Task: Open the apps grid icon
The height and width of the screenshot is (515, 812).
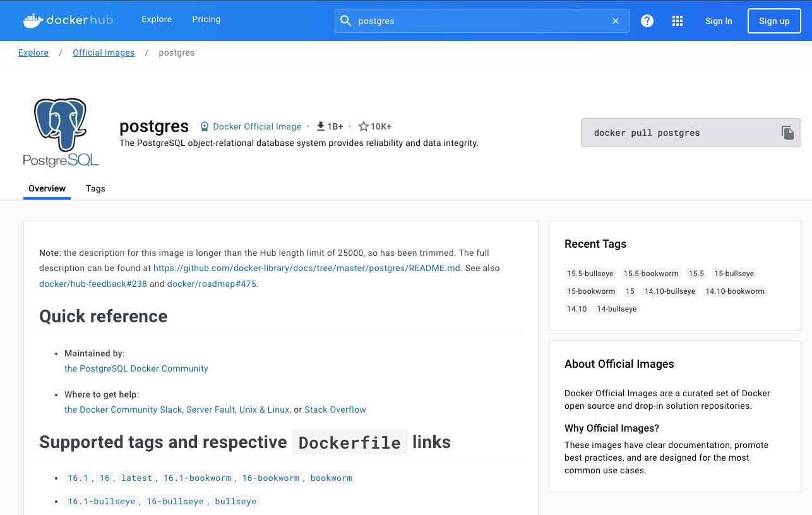Action: [678, 21]
